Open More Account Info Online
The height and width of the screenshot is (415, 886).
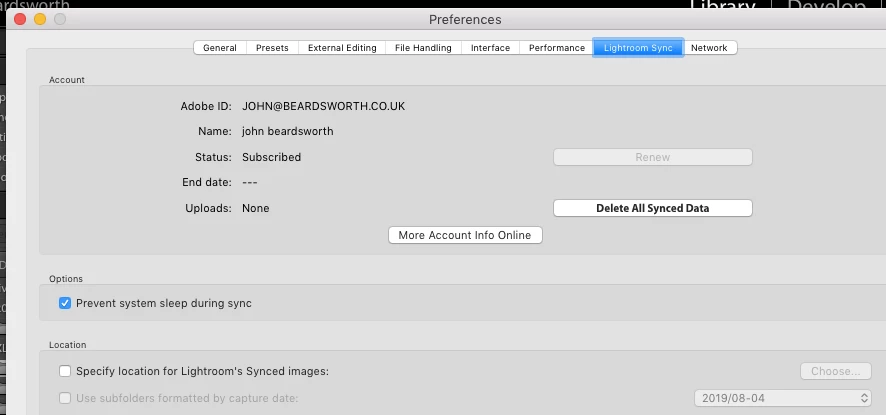[465, 235]
